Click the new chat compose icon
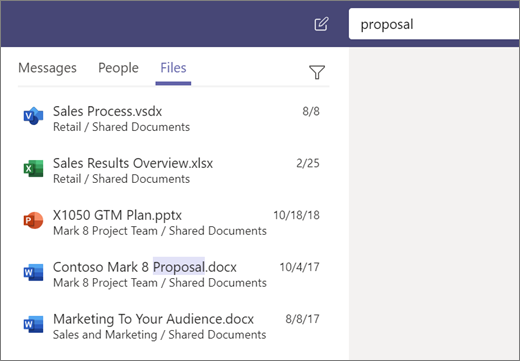520x361 pixels. [x=321, y=24]
